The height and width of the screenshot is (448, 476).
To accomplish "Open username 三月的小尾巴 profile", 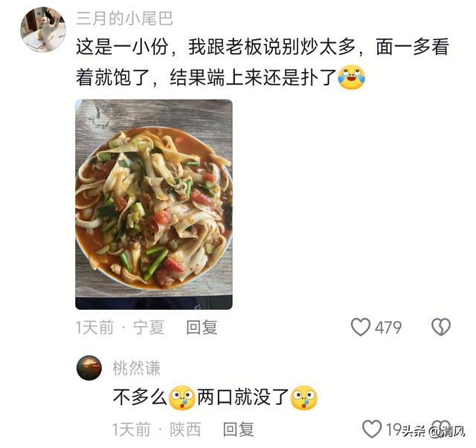I will [124, 18].
